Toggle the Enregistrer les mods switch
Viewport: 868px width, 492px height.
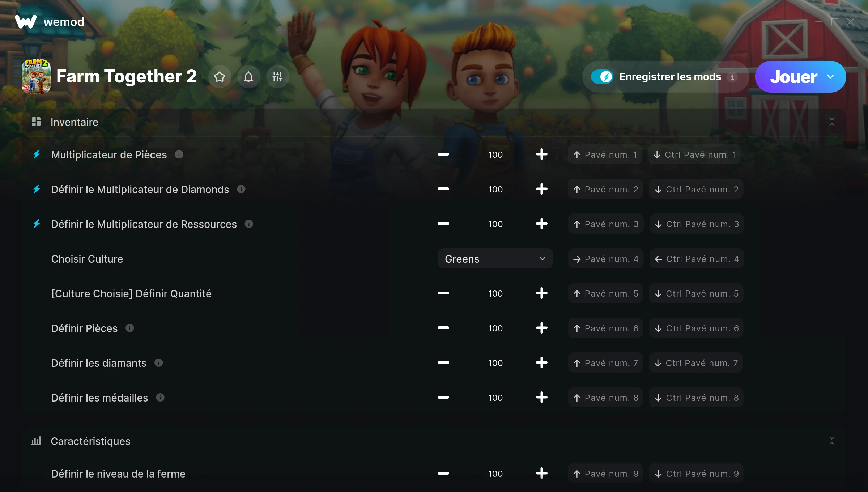pos(602,77)
